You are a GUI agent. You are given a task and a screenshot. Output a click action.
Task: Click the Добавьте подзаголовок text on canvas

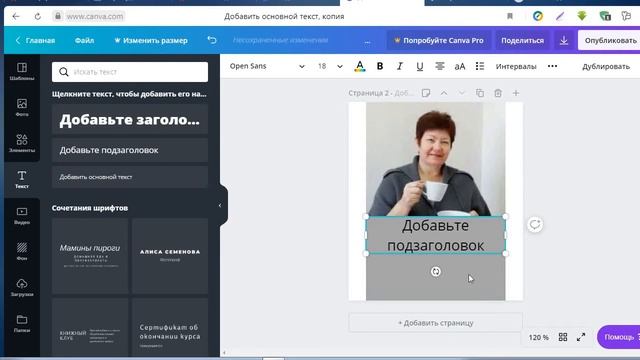tap(436, 236)
